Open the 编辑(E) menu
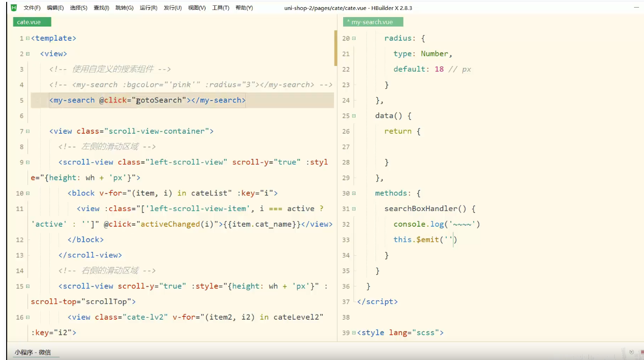Screen dimensions: 644x360 55,8
